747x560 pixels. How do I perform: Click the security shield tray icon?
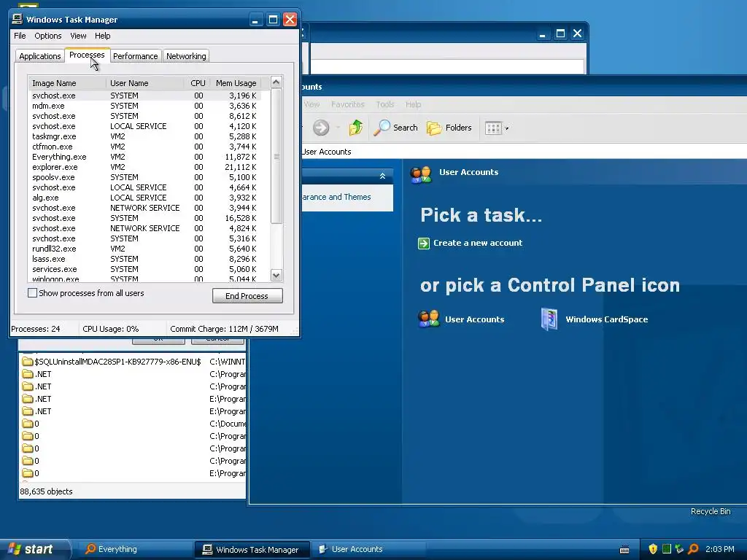[653, 549]
